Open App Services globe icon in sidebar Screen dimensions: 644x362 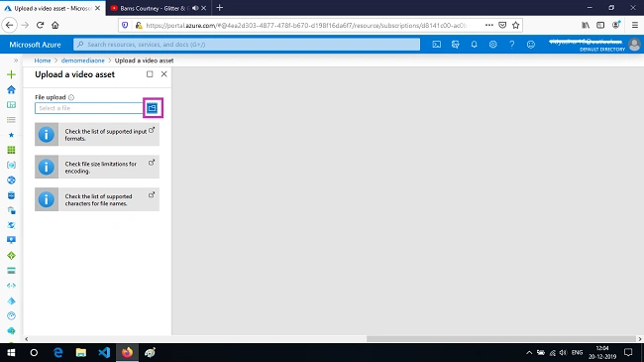(11, 181)
